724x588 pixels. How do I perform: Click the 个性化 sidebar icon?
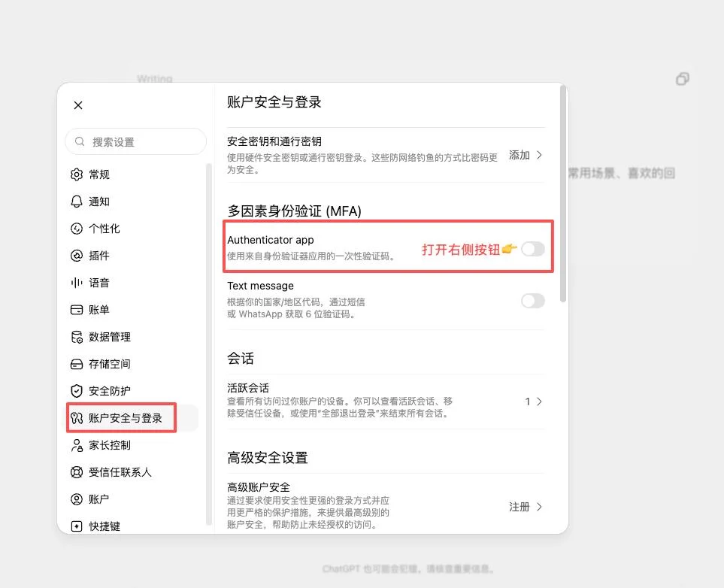(77, 229)
